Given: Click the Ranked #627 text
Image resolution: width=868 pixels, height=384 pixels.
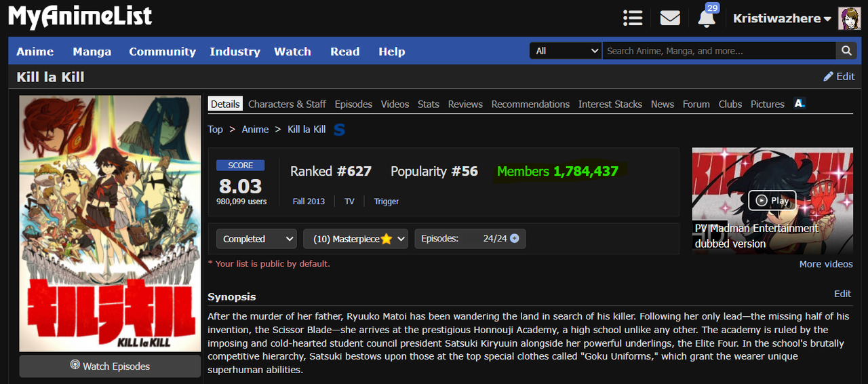Looking at the screenshot, I should pos(331,171).
